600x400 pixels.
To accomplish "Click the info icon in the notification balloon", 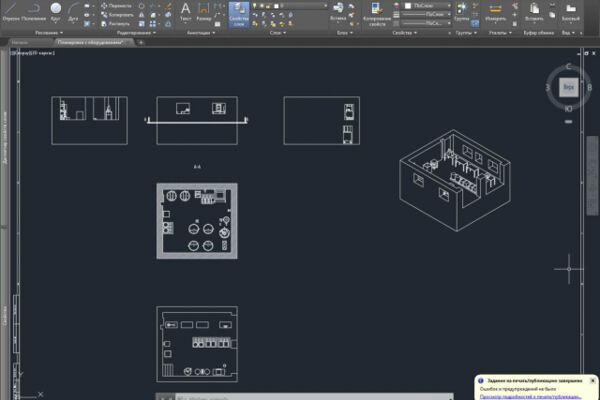I will pos(481,381).
